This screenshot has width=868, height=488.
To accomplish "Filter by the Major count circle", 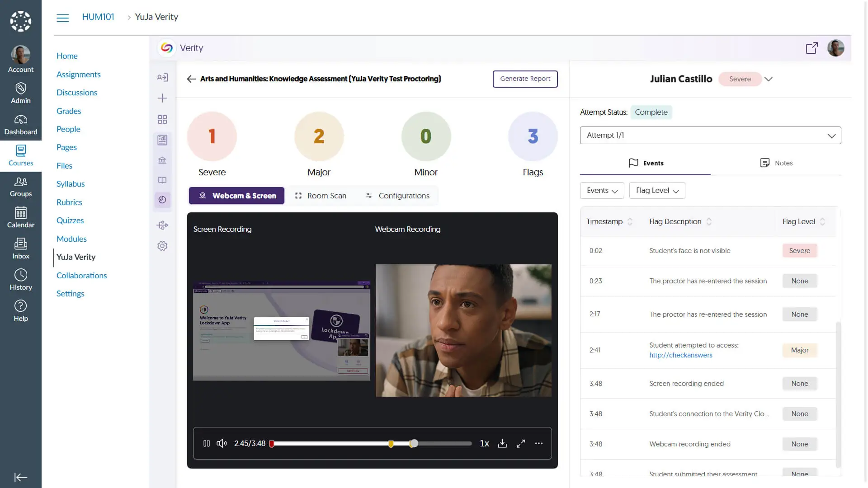I will click(319, 136).
